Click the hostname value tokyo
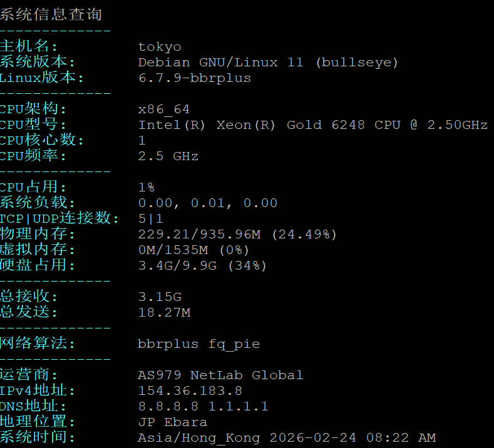494x448 pixels. tap(160, 47)
